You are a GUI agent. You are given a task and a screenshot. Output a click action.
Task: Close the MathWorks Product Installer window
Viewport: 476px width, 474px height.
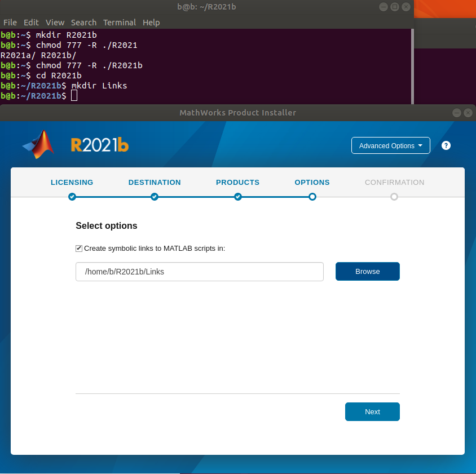click(x=468, y=113)
